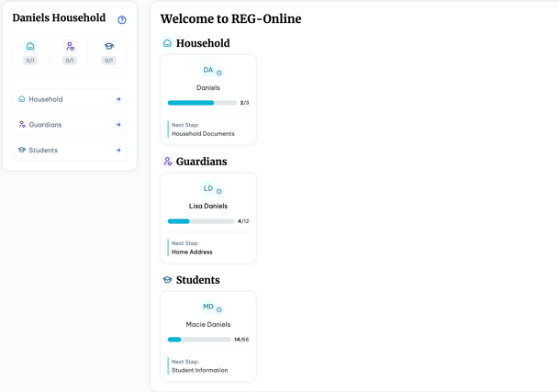Click the help question mark icon
Image resolution: width=559 pixels, height=392 pixels.
(122, 19)
